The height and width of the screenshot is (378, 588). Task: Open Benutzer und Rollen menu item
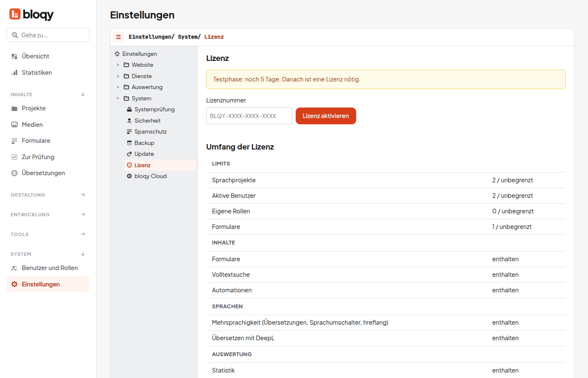pos(48,268)
